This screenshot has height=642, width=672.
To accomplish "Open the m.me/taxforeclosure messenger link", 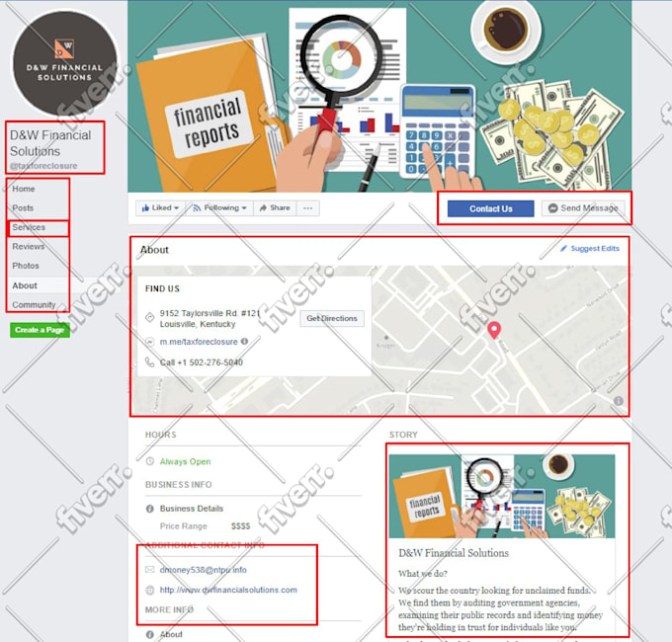I will [199, 342].
